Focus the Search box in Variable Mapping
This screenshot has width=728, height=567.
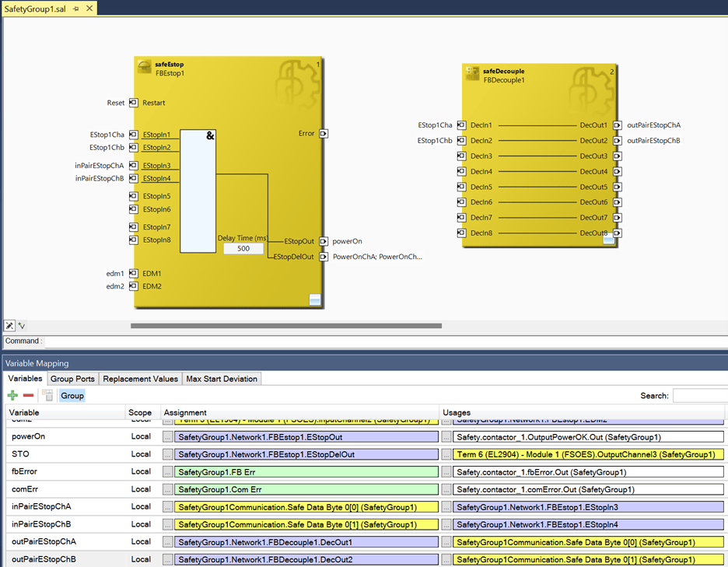pos(700,396)
